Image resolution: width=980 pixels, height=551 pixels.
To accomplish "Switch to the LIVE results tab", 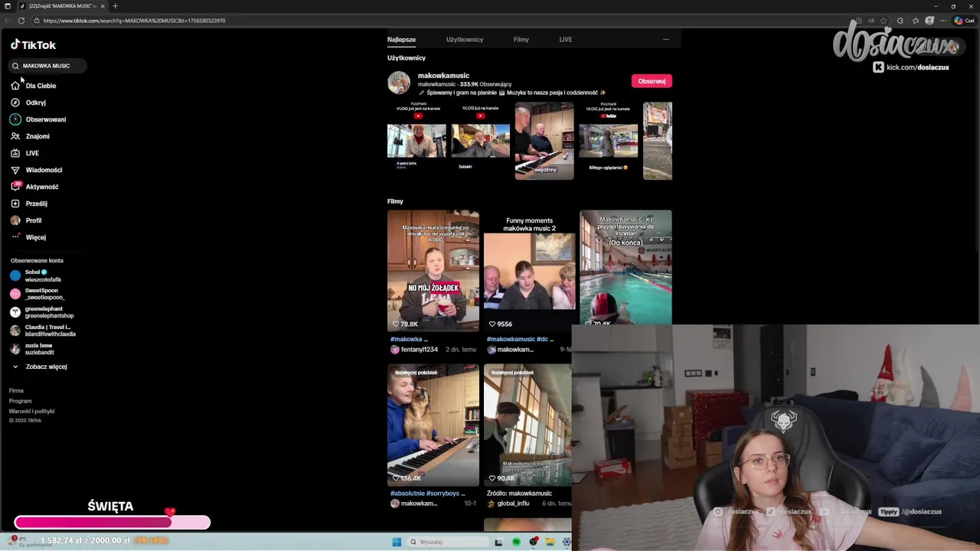I will tap(565, 39).
